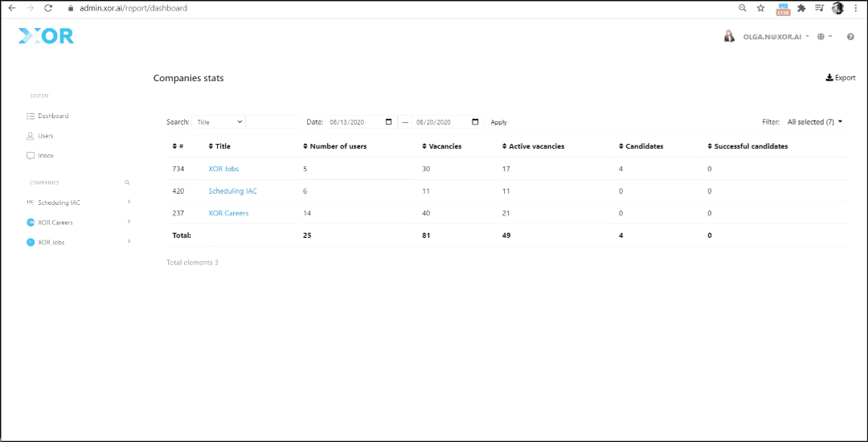Click the help question mark icon

[x=850, y=36]
